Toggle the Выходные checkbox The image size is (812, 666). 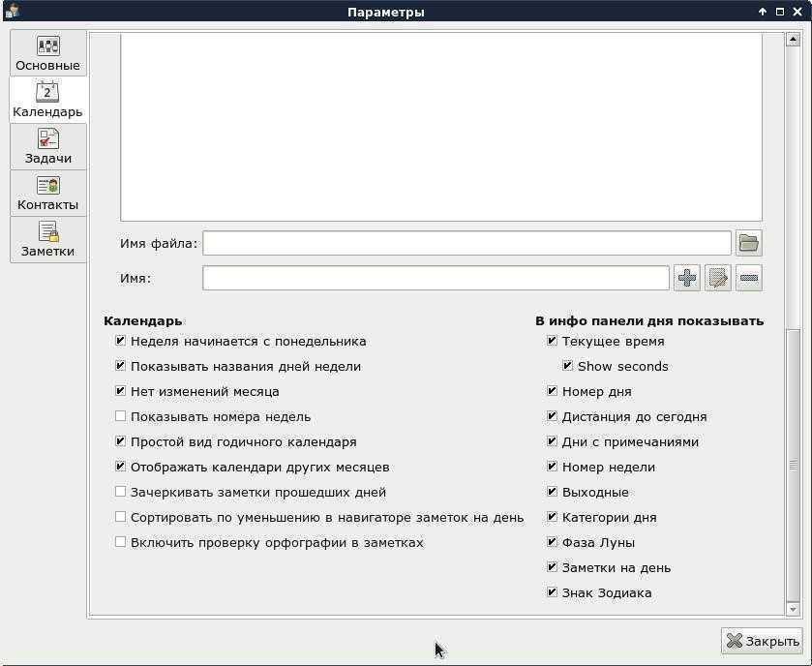click(552, 492)
